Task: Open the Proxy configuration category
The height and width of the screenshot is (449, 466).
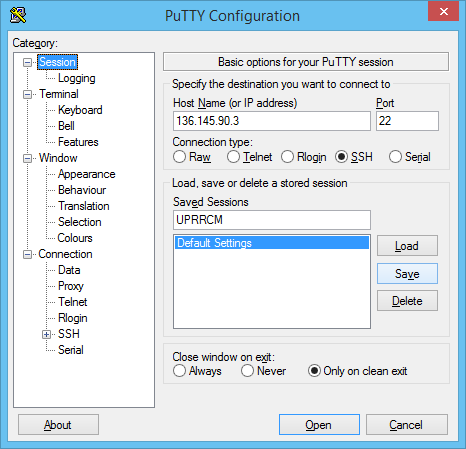Action: (x=71, y=286)
